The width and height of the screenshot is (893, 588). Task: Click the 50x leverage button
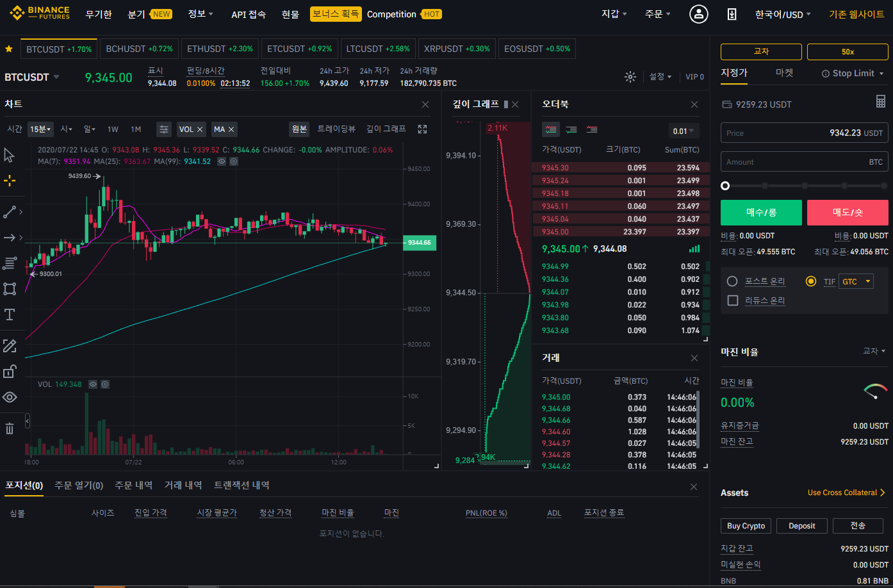pyautogui.click(x=848, y=52)
